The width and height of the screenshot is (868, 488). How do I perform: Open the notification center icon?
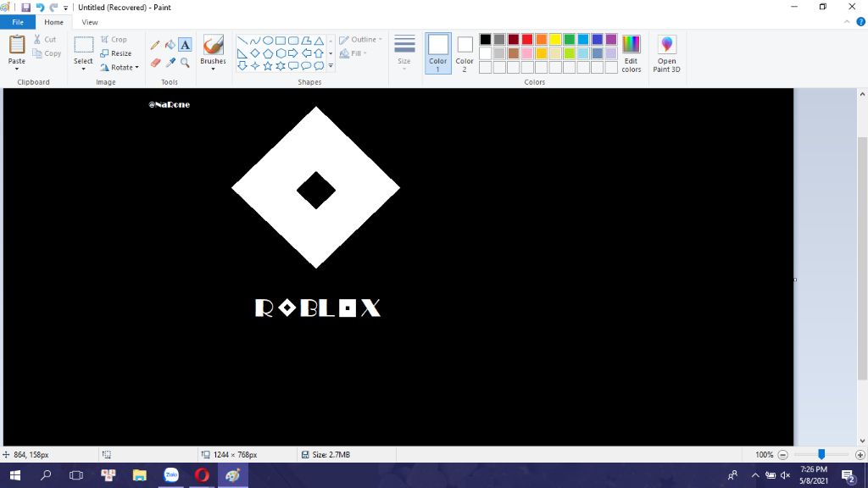click(848, 475)
